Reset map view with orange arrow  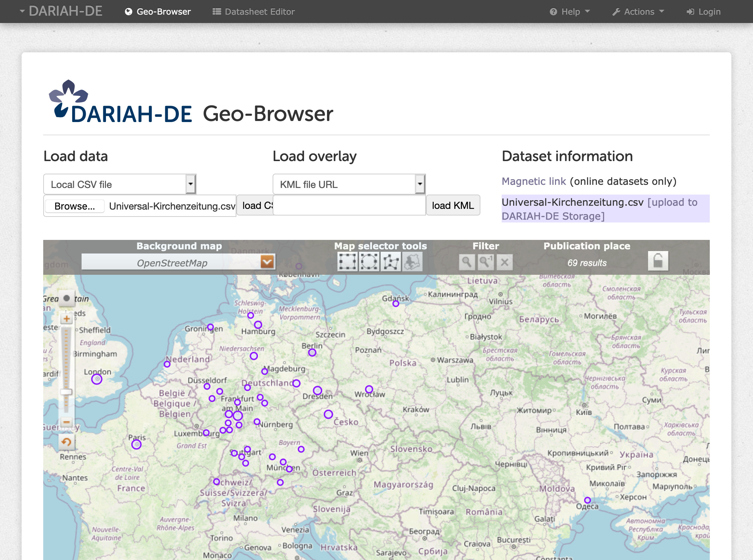[x=66, y=442]
